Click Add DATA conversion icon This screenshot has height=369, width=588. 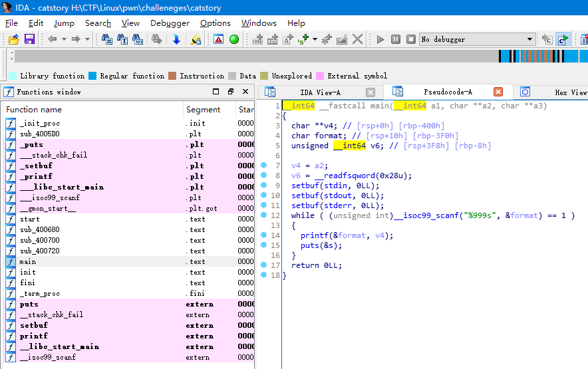click(273, 39)
